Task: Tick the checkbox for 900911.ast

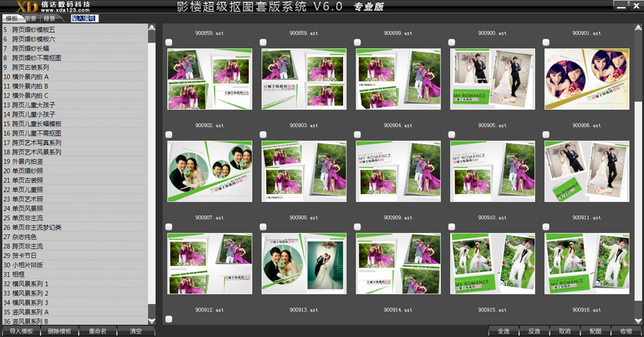Action: [x=546, y=227]
